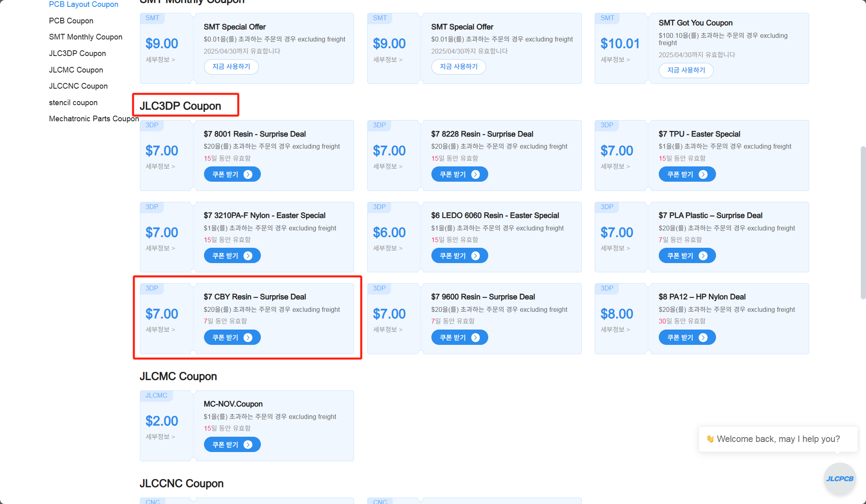View details of first $9.00 SMT coupon
Screen dimensions: 866x504
click(x=160, y=60)
